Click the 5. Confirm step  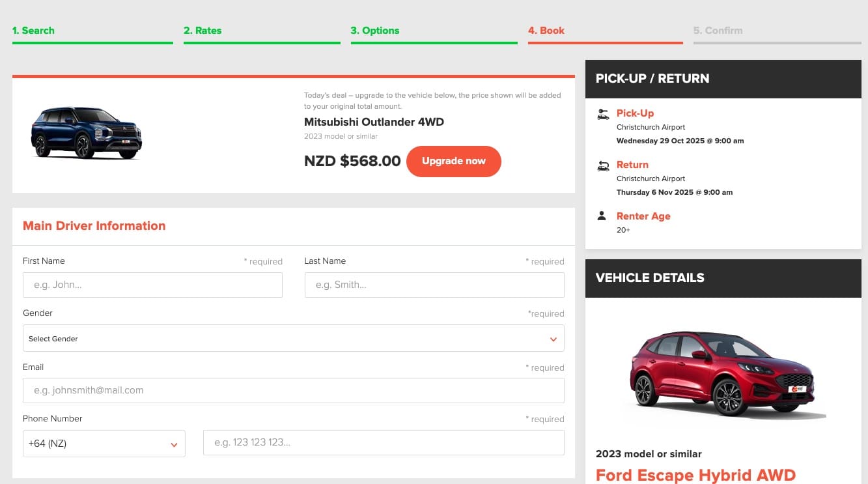(718, 31)
